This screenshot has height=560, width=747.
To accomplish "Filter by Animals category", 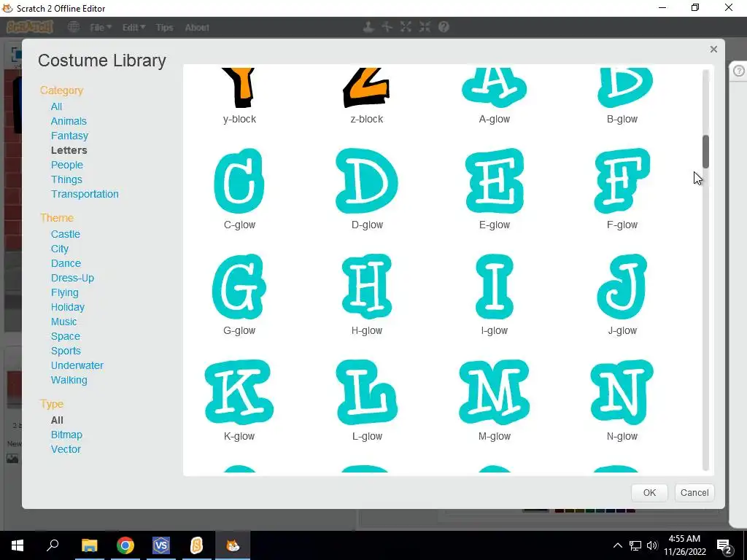I will (69, 121).
